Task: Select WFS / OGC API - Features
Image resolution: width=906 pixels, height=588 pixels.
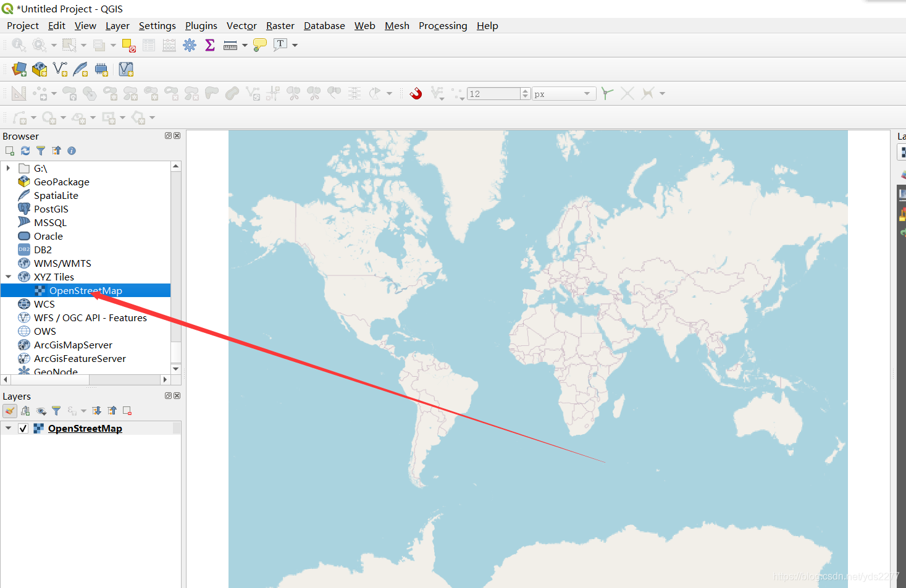Action: [90, 317]
